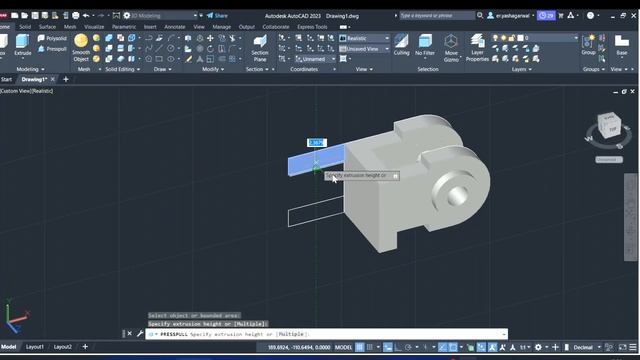Switch to the Layout1 tab
640x360 pixels.
click(35, 347)
